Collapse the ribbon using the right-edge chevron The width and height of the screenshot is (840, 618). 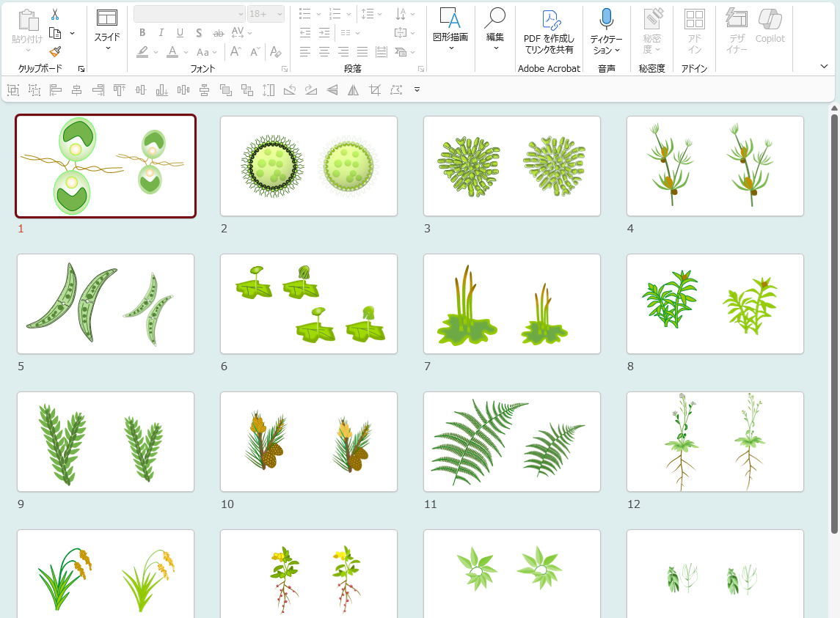[x=824, y=67]
